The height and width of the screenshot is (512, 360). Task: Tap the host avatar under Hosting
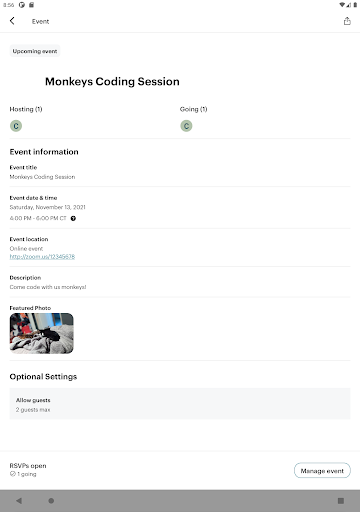16,126
